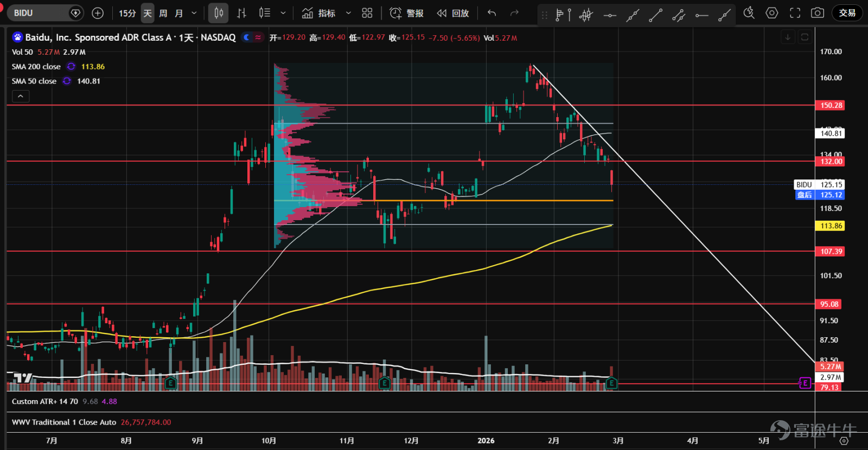Toggle SMA 50 close indicator status icon
868x450 pixels.
tap(67, 81)
